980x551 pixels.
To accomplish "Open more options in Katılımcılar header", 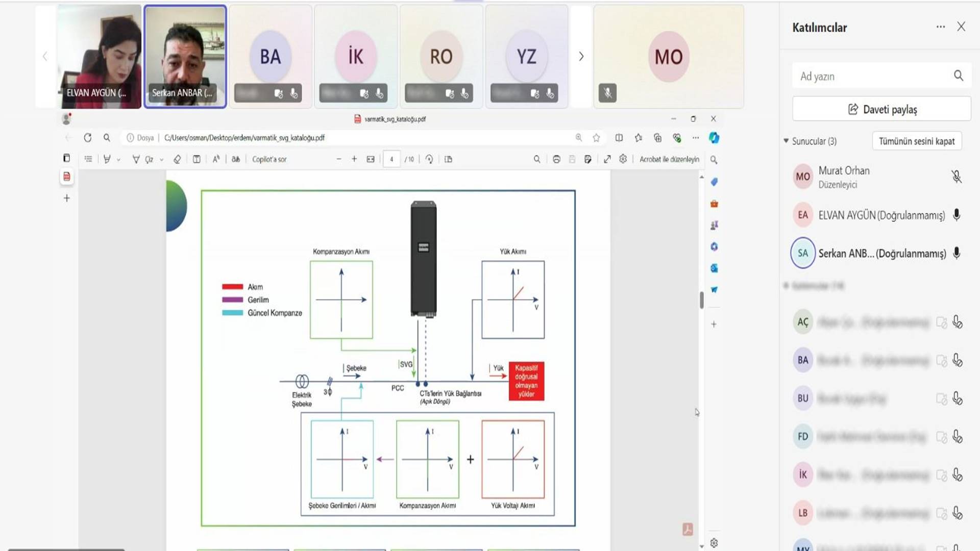I will coord(941,27).
